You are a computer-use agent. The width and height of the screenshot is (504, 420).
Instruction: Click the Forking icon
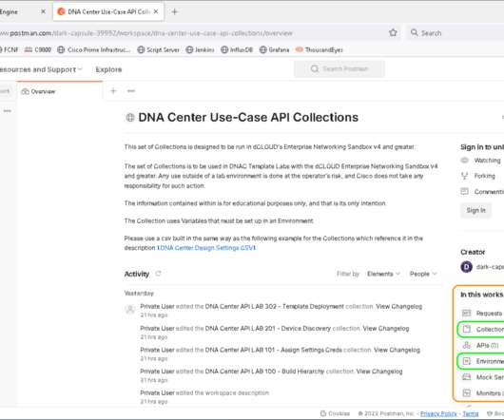pos(464,176)
